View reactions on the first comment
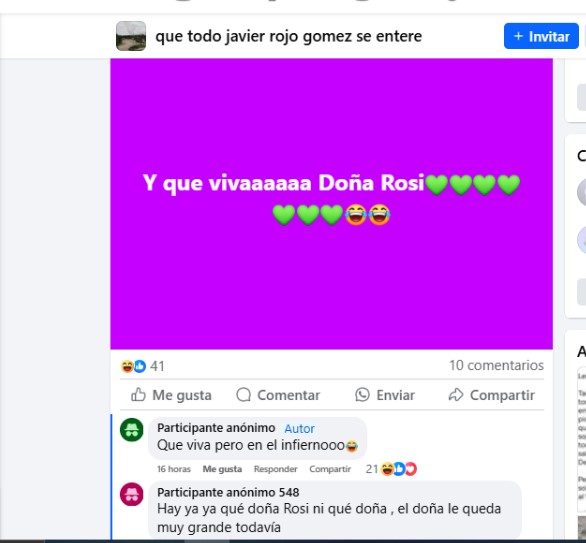The height and width of the screenshot is (543, 586). coord(391,469)
